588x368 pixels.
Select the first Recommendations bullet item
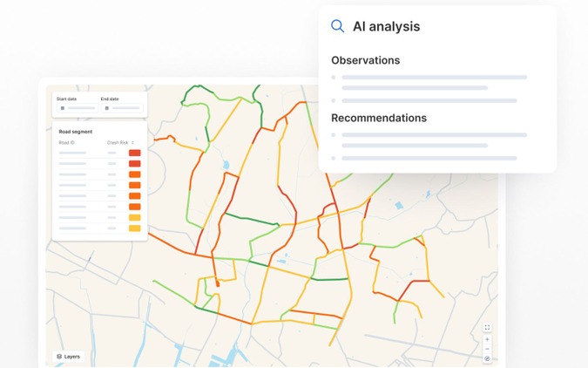(x=434, y=135)
